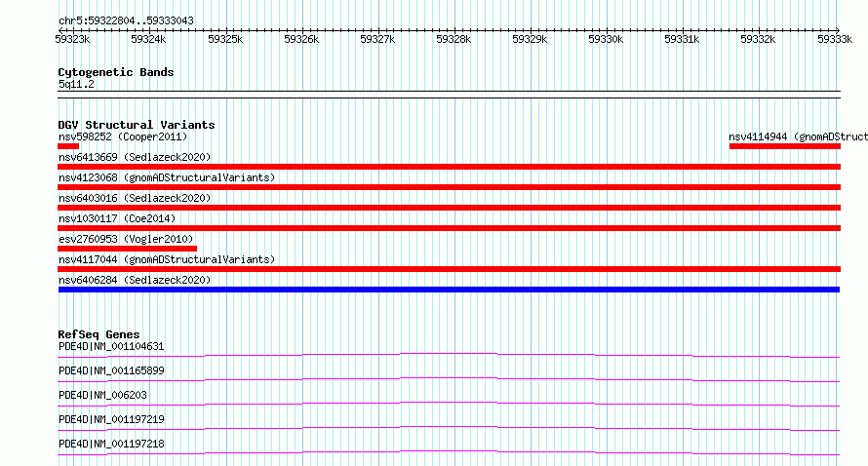The image size is (868, 466).
Task: Click the RefSeq Genes track heading
Action: click(99, 334)
